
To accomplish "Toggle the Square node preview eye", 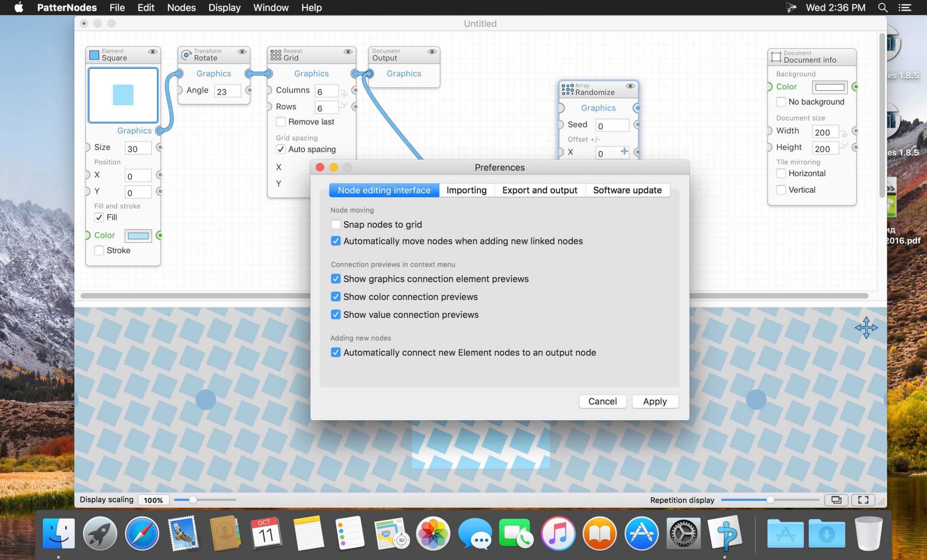I will pos(152,51).
